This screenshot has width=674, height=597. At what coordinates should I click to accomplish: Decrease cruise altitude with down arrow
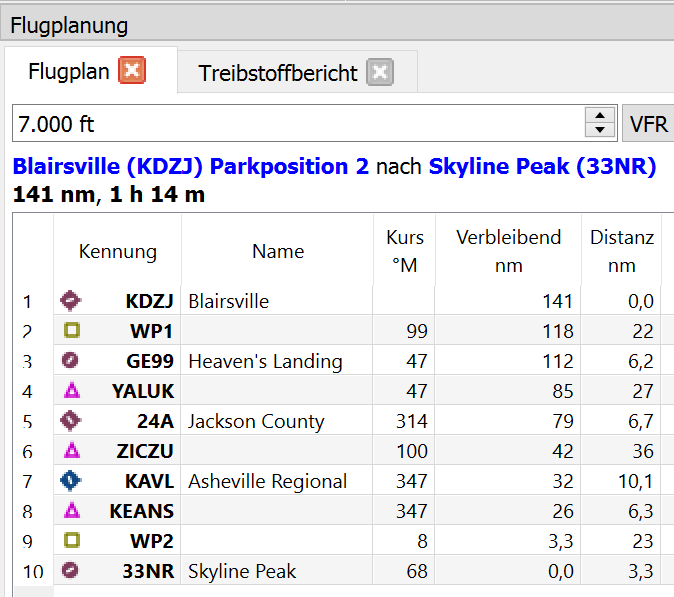pyautogui.click(x=600, y=129)
